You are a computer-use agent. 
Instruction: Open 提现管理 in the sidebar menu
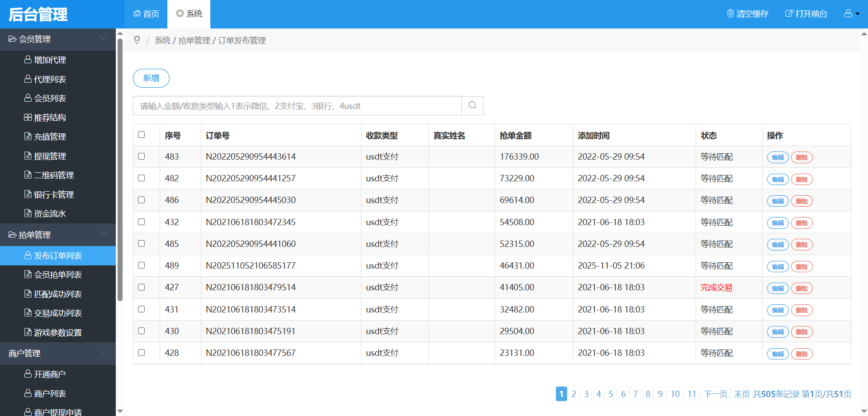50,156
